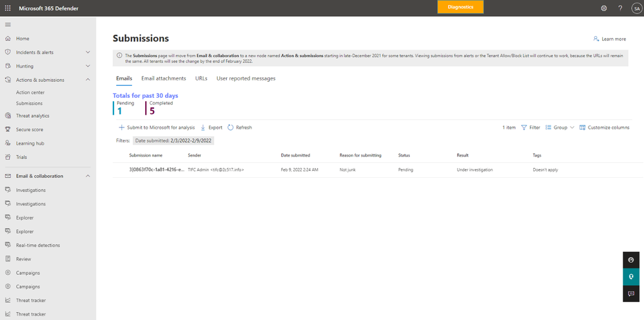Click the Learning hub icon

pos(7,143)
